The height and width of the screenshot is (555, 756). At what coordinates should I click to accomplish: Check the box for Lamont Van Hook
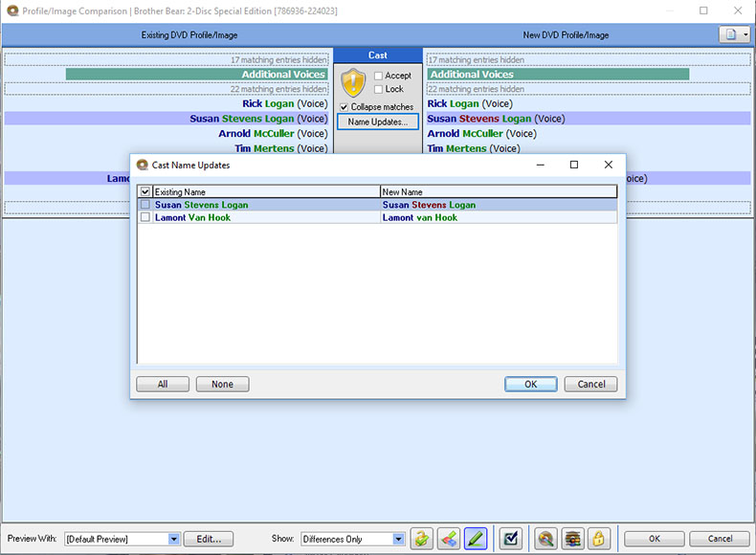tap(145, 217)
